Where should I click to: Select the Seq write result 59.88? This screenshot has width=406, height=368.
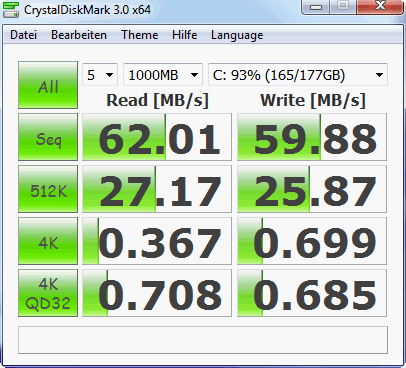[312, 137]
